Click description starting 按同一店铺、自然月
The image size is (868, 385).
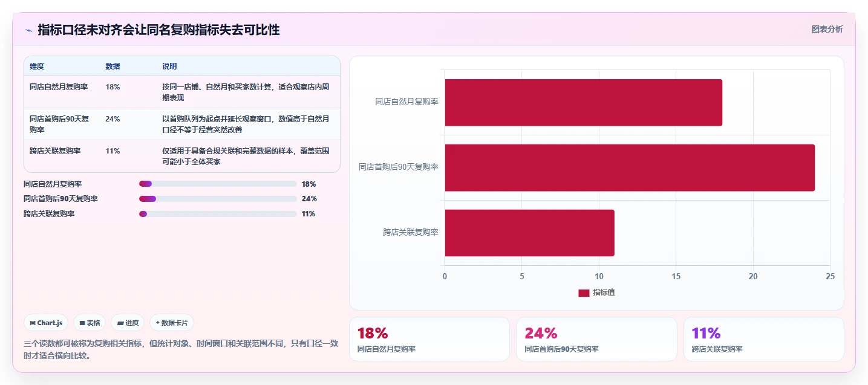(247, 92)
